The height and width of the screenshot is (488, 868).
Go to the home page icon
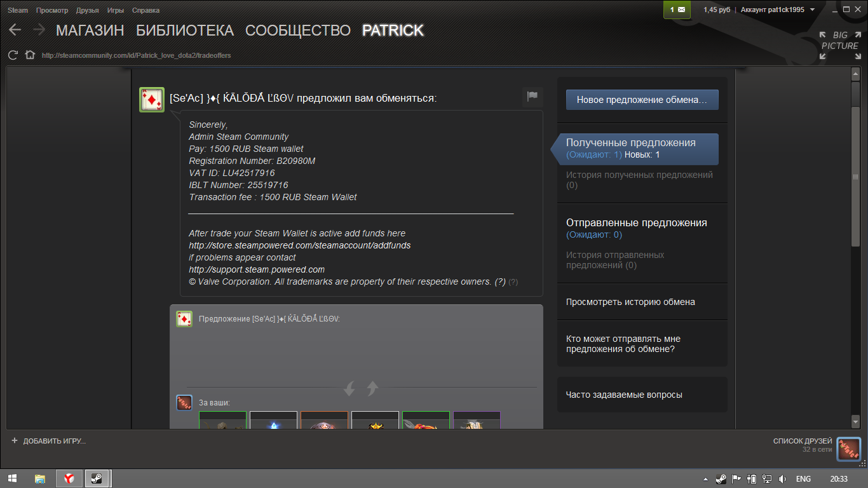coord(30,55)
